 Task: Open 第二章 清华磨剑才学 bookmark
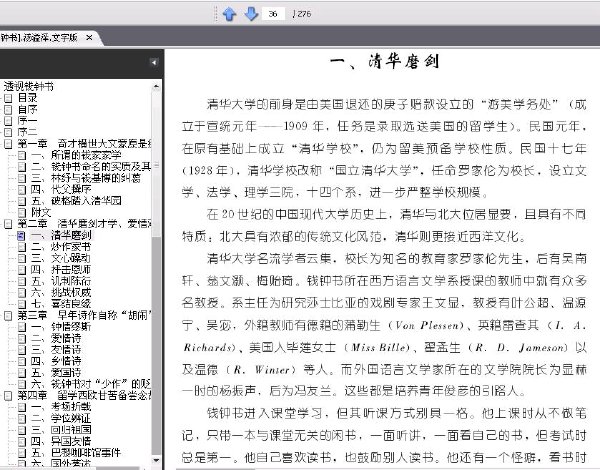click(84, 224)
